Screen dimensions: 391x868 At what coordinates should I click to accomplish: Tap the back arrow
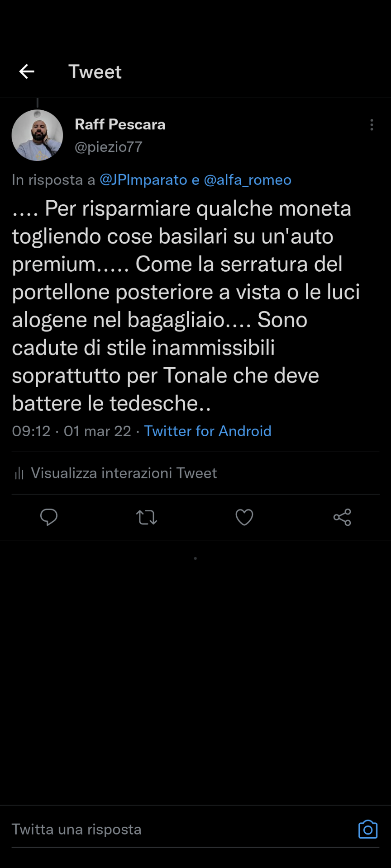click(x=27, y=71)
